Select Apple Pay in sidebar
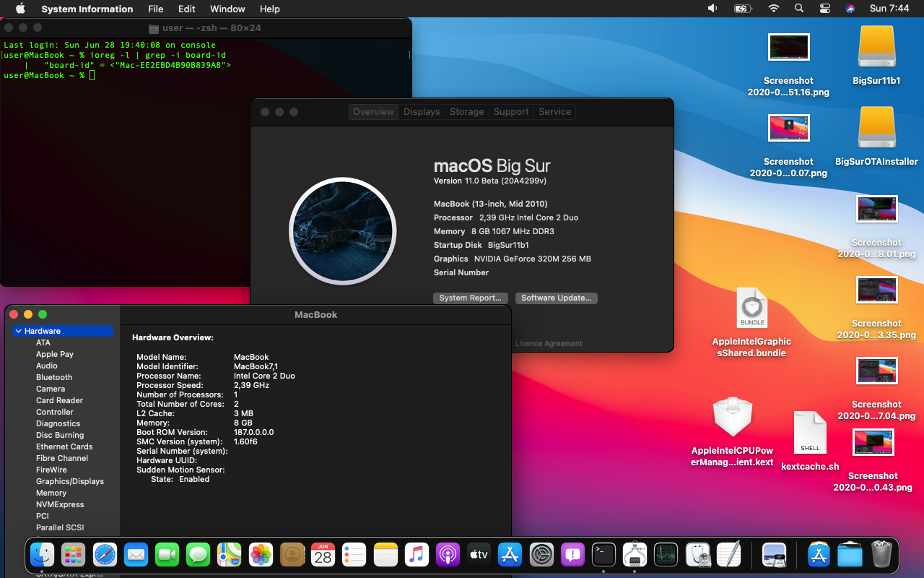924x578 pixels. [x=55, y=354]
